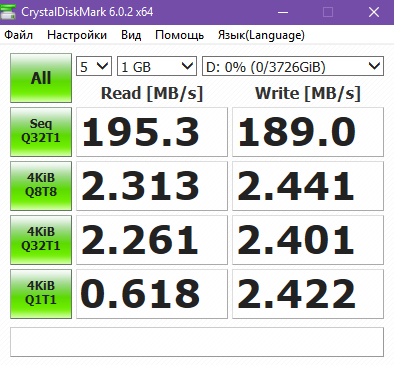
Task: Start the 4KiB Q8T8 test
Action: click(x=41, y=186)
